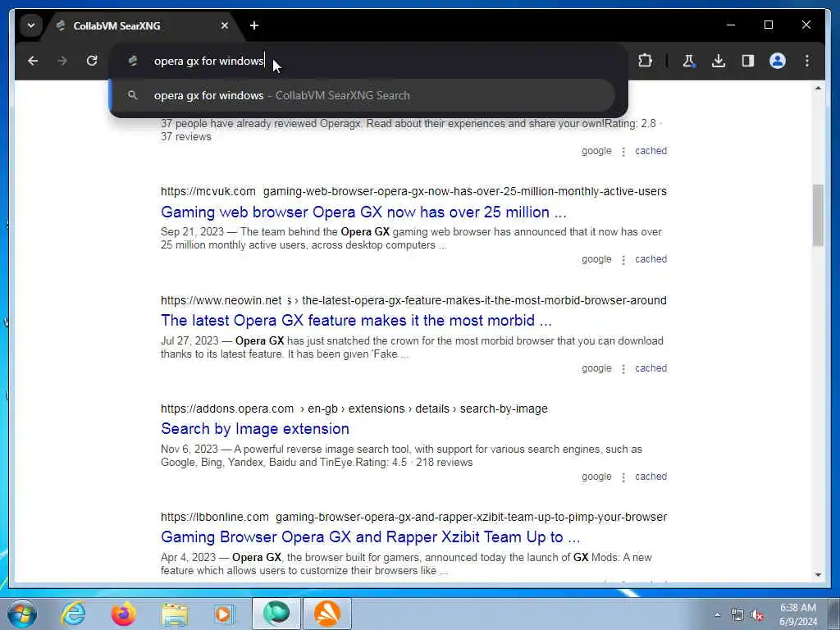Click google label under Search by Image result
The width and height of the screenshot is (840, 630).
click(x=596, y=477)
